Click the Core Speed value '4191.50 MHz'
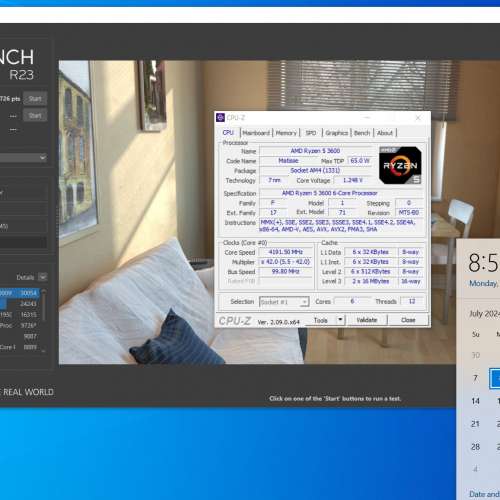This screenshot has height=500, width=500. 286,252
